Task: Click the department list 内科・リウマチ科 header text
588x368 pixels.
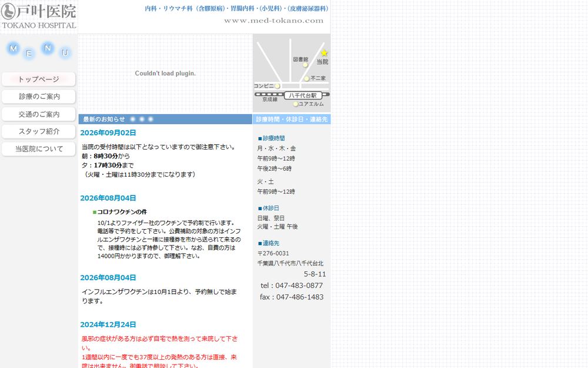Action: [x=236, y=8]
